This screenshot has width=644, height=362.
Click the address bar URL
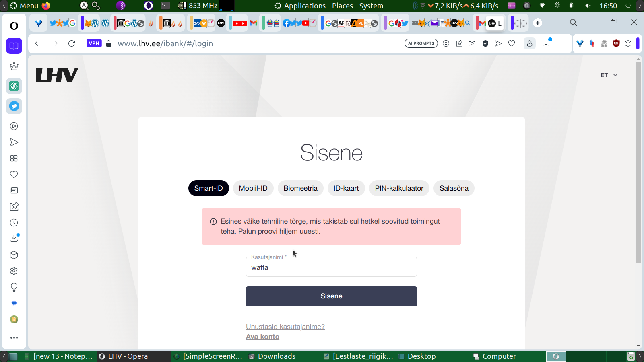pos(165,43)
